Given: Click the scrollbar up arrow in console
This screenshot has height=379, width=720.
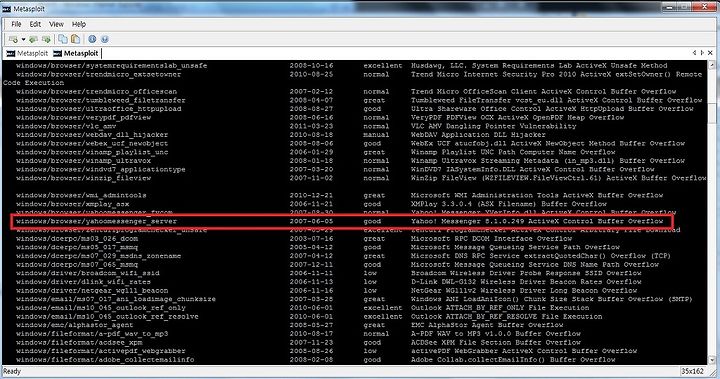Looking at the screenshot, I should [712, 65].
